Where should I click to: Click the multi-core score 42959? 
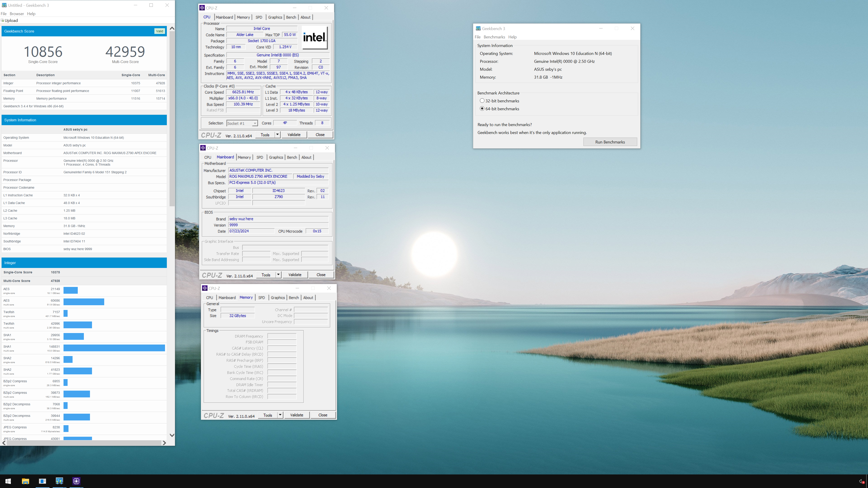pyautogui.click(x=125, y=52)
